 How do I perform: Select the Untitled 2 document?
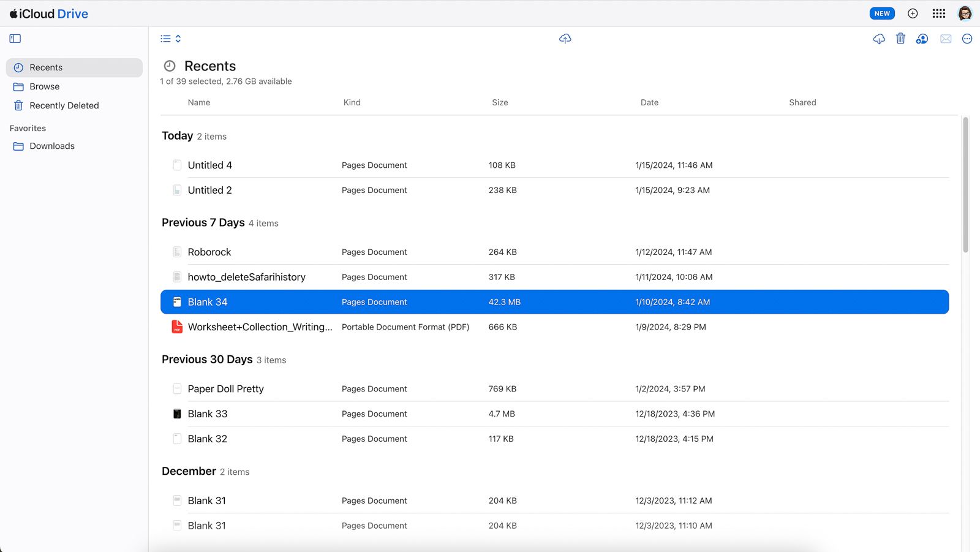554,190
